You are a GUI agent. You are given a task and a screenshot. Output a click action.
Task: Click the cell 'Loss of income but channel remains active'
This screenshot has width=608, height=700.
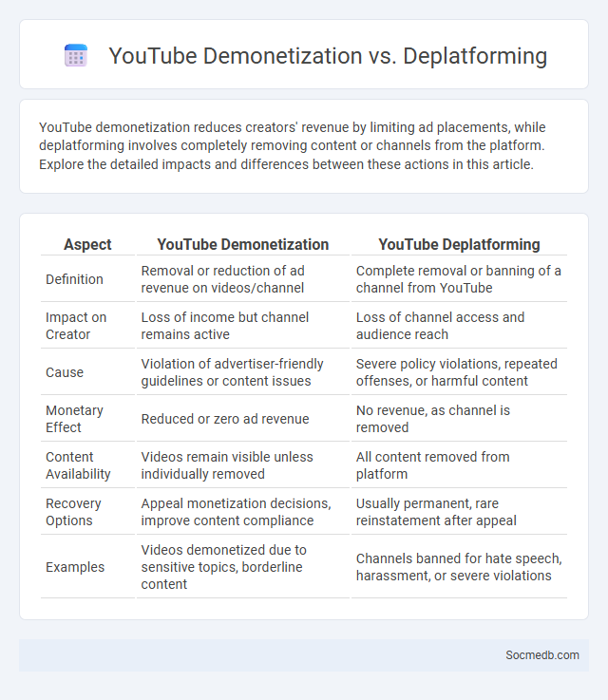(x=243, y=326)
